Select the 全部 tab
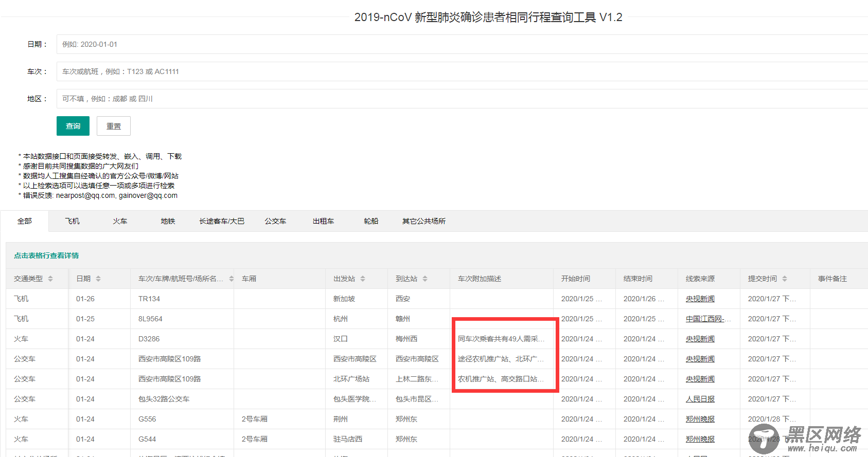 coord(25,221)
